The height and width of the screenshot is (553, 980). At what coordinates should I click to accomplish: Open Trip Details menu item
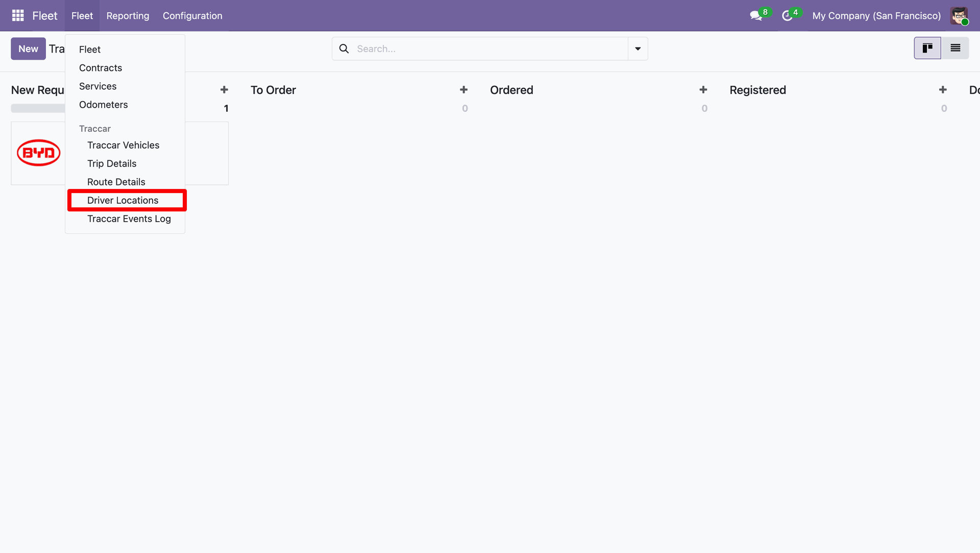112,163
